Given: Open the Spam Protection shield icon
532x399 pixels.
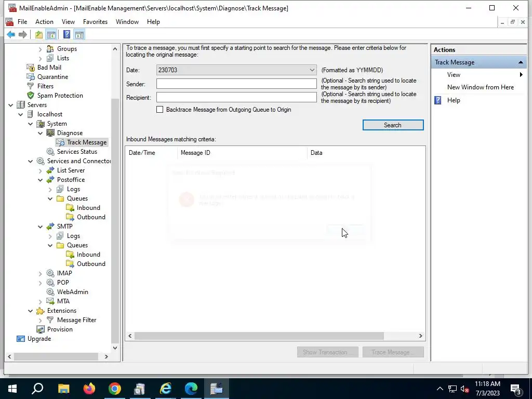Looking at the screenshot, I should click(31, 96).
